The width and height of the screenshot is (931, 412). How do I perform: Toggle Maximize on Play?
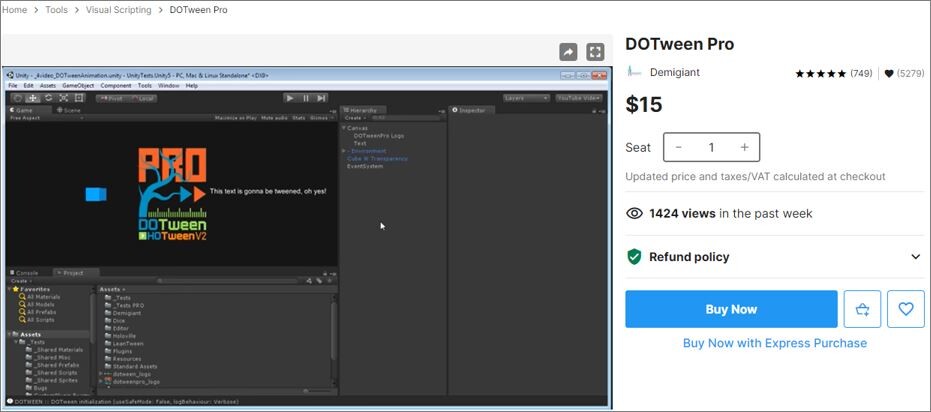pos(236,118)
